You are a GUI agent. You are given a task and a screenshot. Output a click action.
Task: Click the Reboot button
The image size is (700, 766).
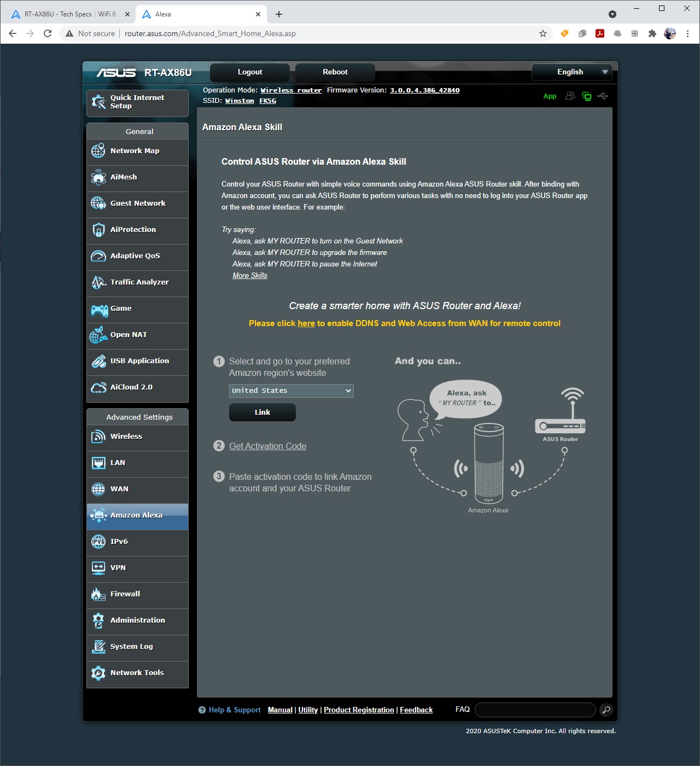[335, 72]
